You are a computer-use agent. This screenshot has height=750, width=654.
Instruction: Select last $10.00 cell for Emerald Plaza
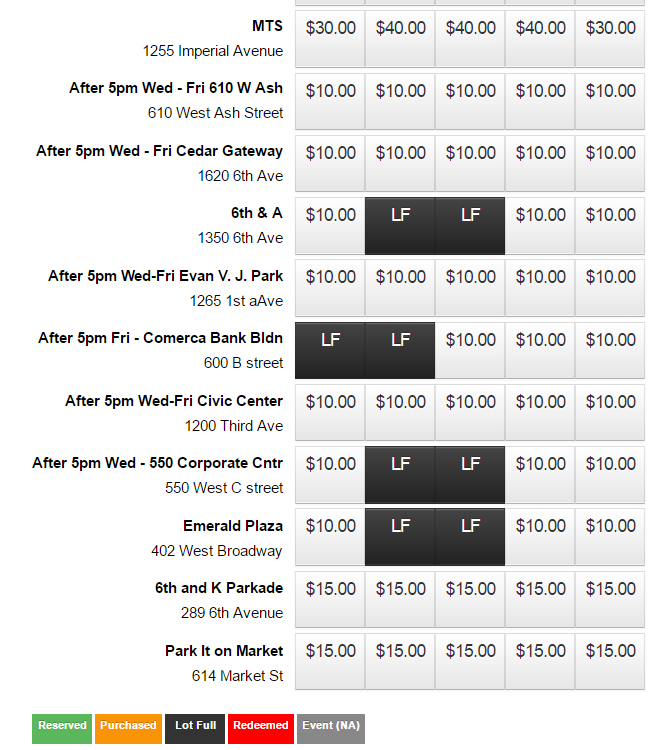pyautogui.click(x=610, y=537)
